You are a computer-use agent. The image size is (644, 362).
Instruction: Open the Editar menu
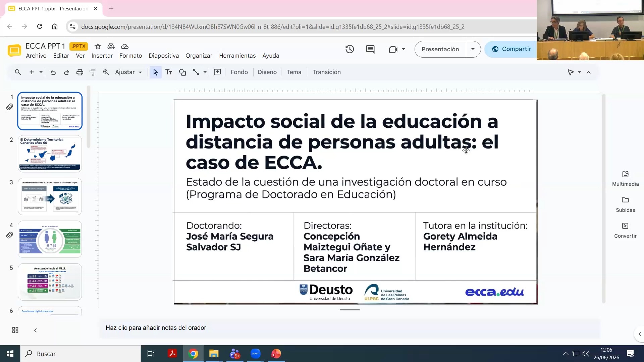click(x=61, y=56)
